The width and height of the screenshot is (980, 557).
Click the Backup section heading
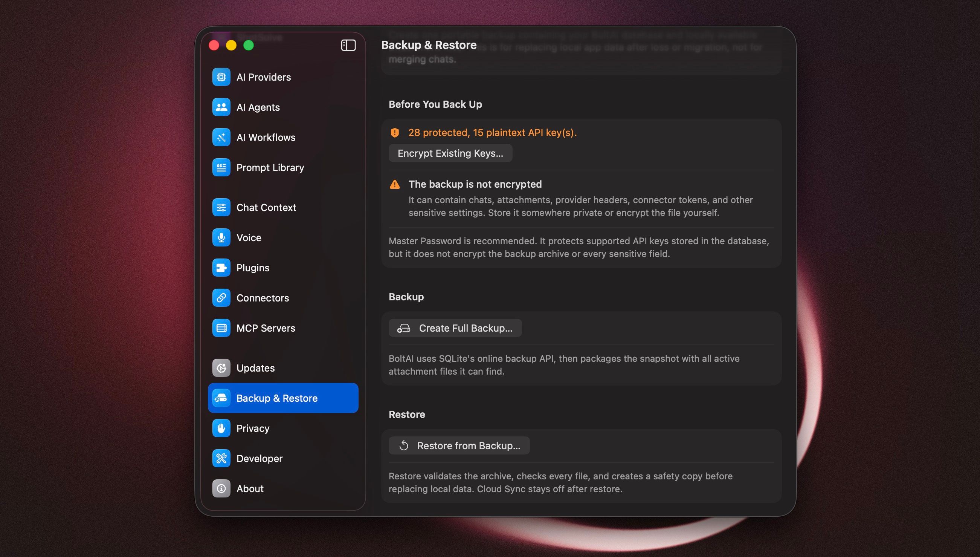tap(406, 297)
